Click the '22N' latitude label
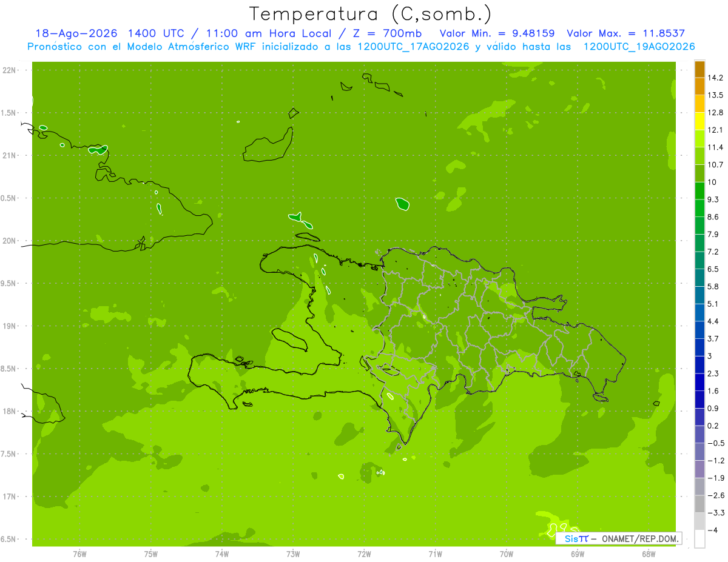 [10, 70]
